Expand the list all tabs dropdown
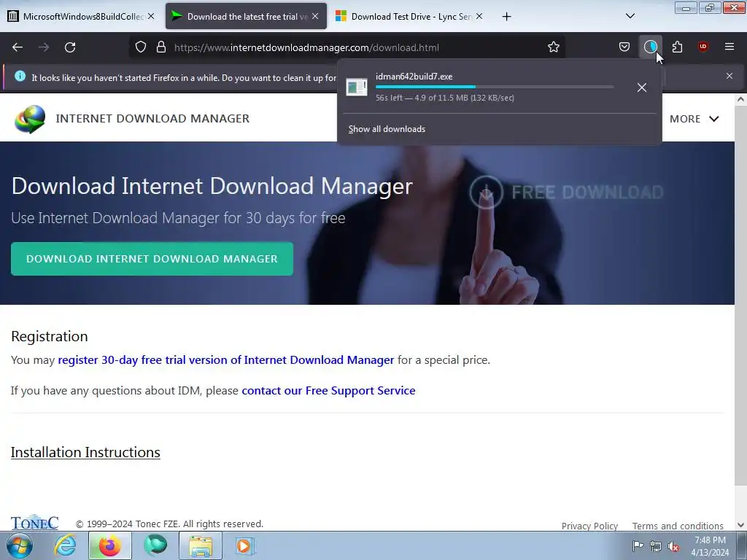747x560 pixels. pos(630,16)
